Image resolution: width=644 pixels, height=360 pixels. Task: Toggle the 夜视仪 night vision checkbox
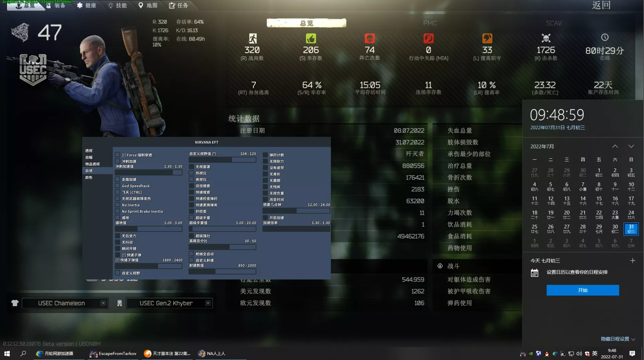192,179
